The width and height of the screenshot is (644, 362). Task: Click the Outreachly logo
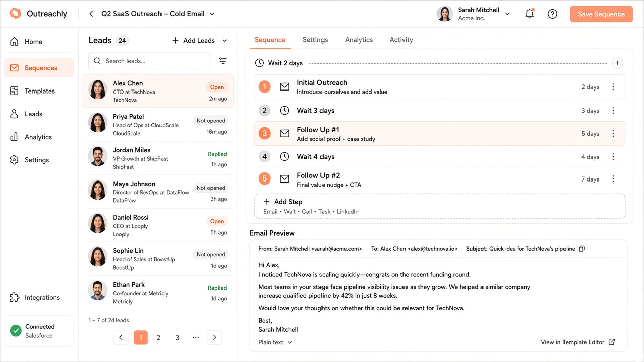[38, 14]
